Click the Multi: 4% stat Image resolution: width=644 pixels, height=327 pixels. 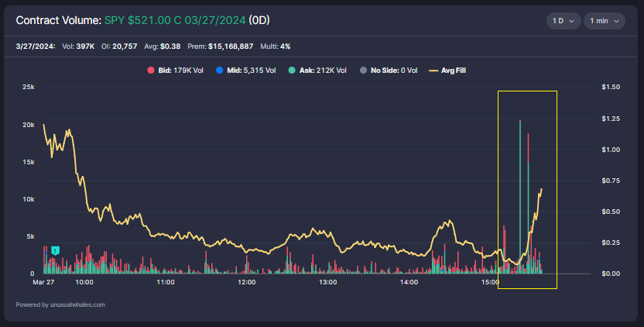pyautogui.click(x=276, y=46)
